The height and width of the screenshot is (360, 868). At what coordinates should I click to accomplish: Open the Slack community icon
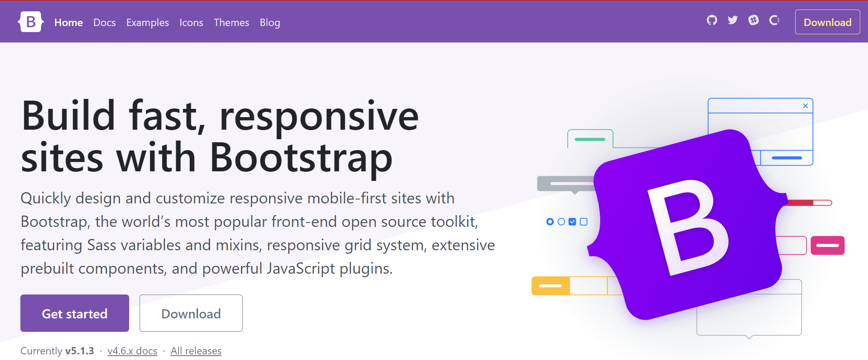pos(754,20)
